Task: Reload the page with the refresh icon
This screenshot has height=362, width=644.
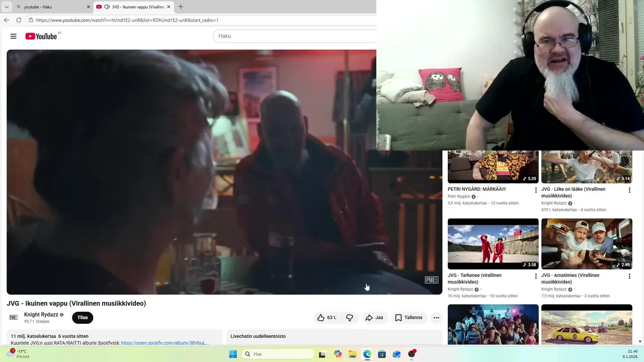Action: [19, 20]
